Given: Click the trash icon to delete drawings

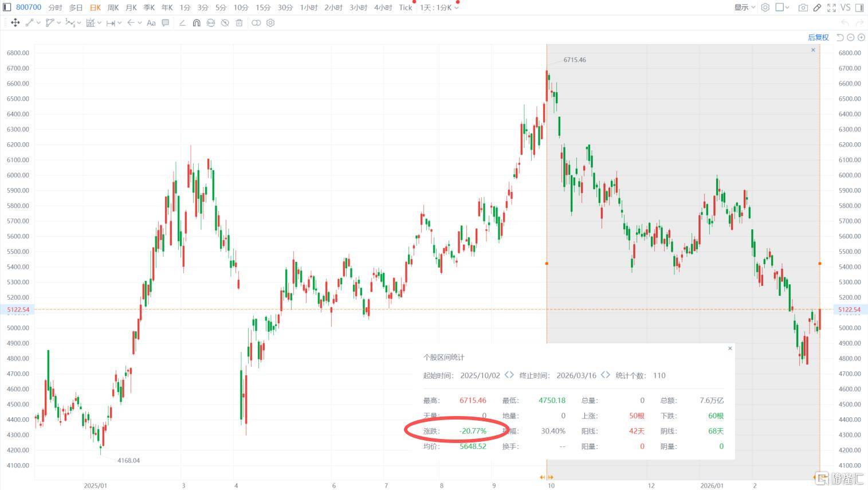Looking at the screenshot, I should point(239,23).
